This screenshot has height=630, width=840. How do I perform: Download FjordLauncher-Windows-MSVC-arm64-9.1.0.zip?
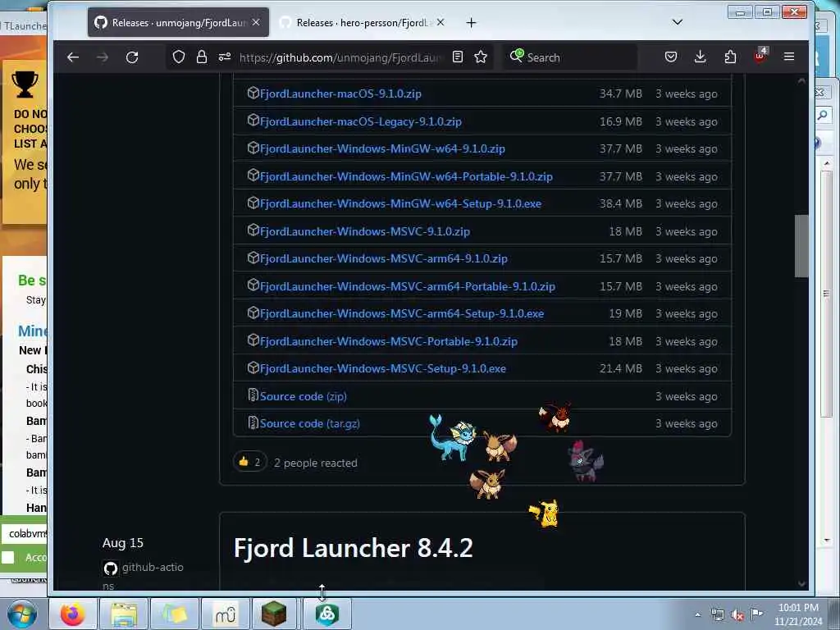point(384,258)
